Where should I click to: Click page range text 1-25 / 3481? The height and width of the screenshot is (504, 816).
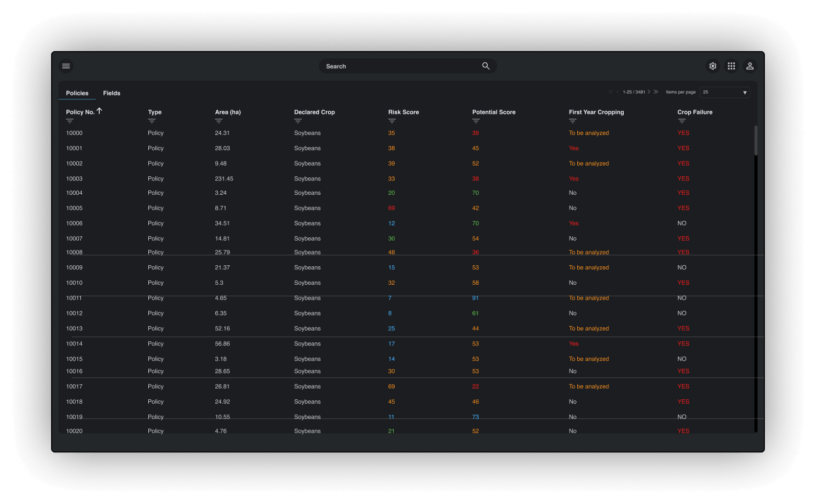[x=634, y=92]
